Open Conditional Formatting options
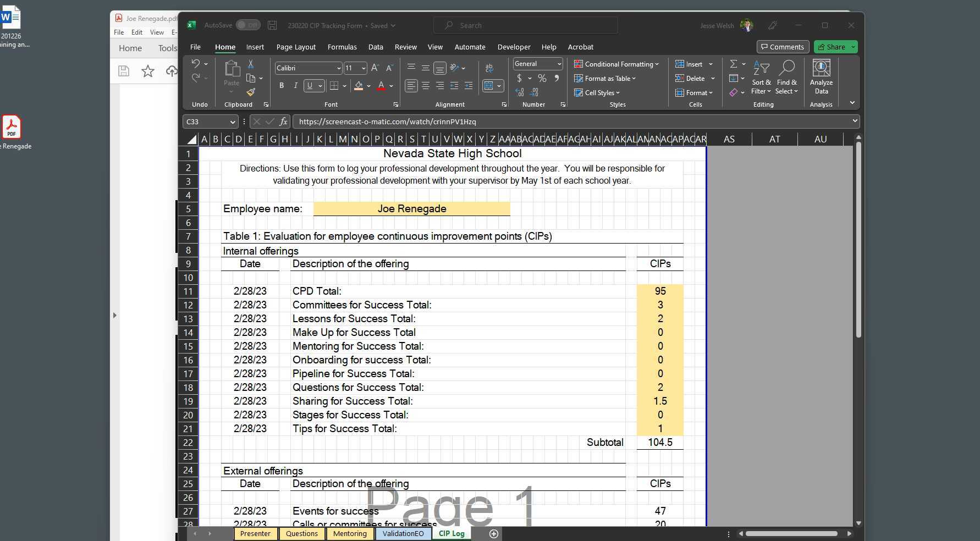 tap(616, 64)
